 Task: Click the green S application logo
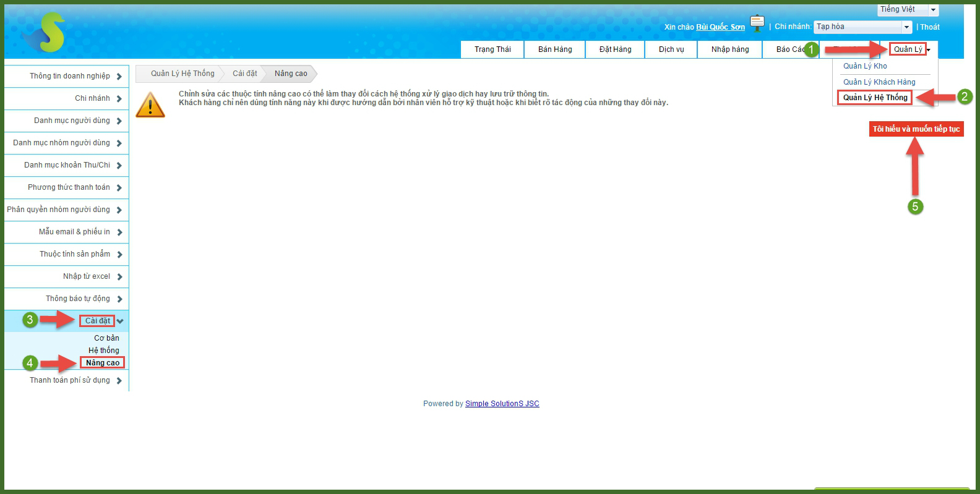pyautogui.click(x=48, y=32)
